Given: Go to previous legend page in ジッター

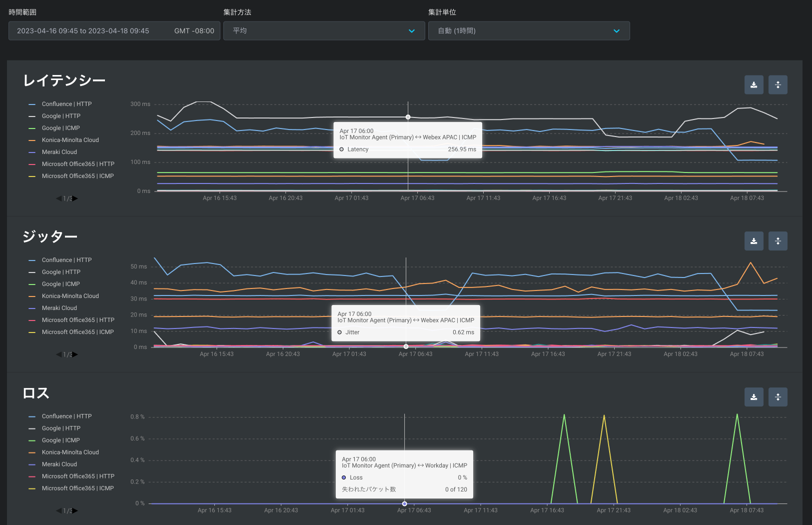Looking at the screenshot, I should 59,354.
